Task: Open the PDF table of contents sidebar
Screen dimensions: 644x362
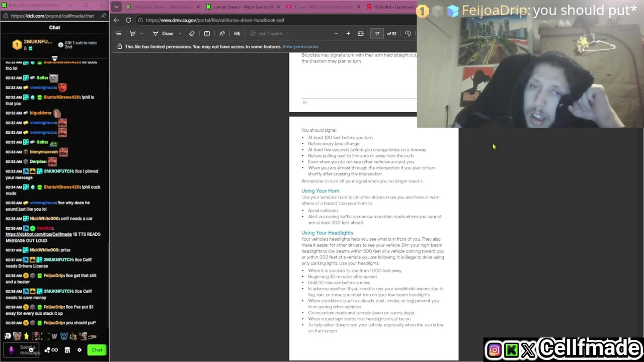Action: click(118, 34)
